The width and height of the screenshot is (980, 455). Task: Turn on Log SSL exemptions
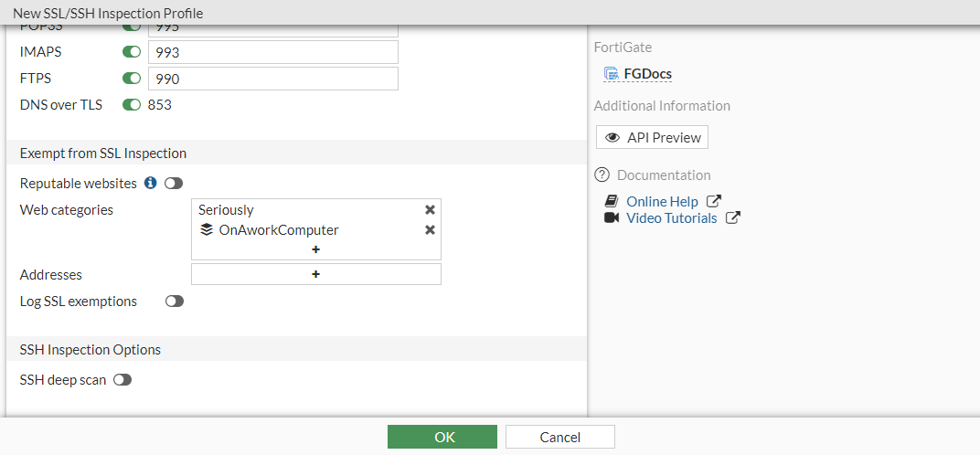point(174,302)
